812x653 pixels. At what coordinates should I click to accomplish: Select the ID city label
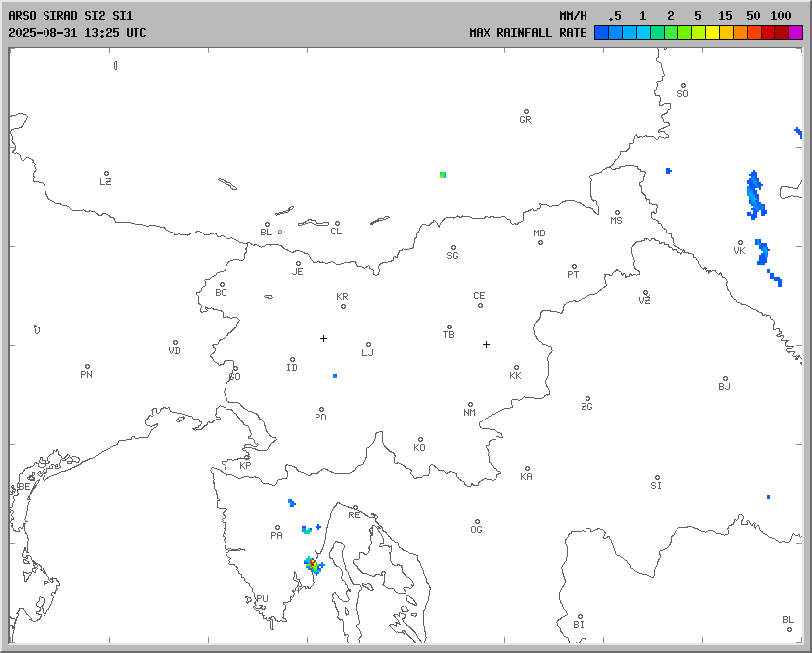click(292, 368)
